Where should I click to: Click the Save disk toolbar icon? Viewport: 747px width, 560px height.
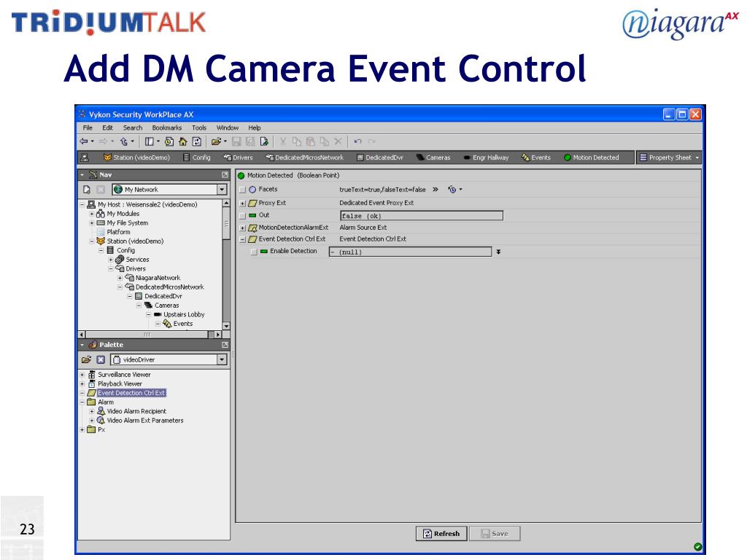pos(236,141)
